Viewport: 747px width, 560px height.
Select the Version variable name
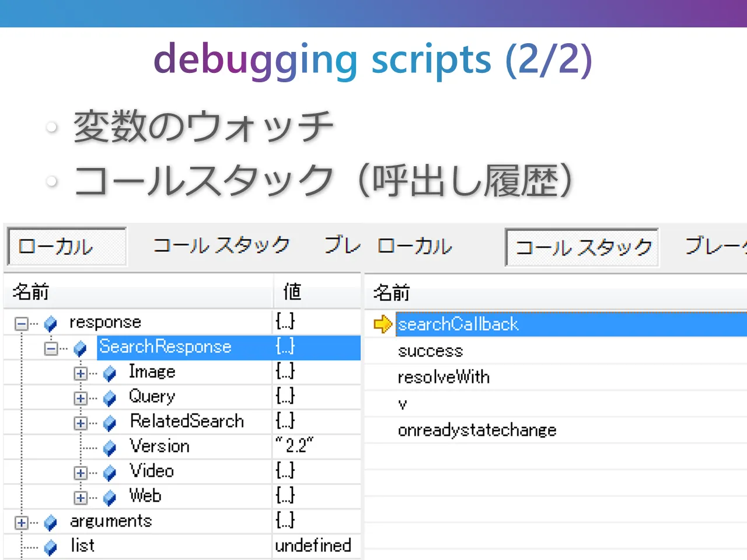tap(159, 446)
